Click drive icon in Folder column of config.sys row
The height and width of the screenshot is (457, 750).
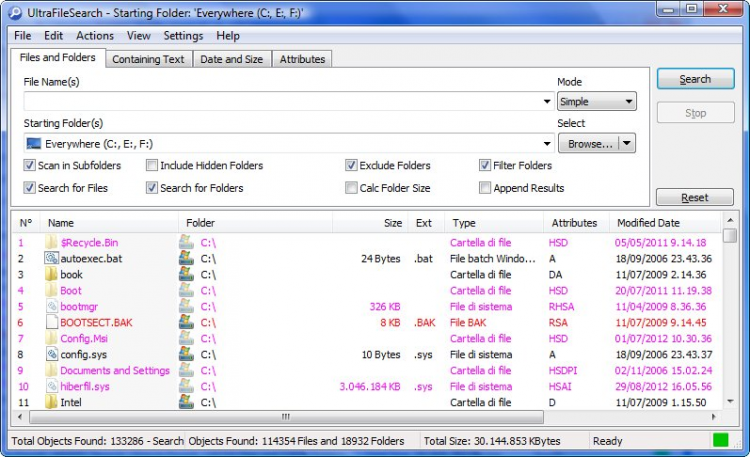(x=186, y=354)
